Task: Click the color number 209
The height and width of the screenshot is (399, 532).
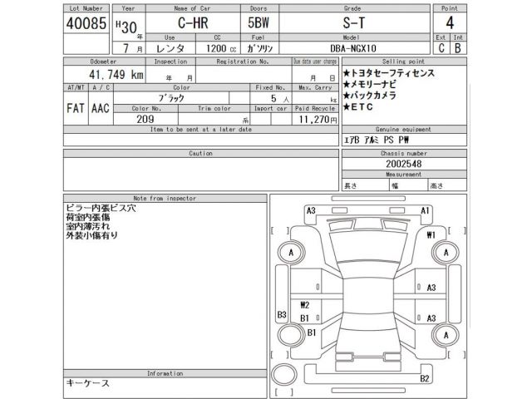Action: pos(145,119)
